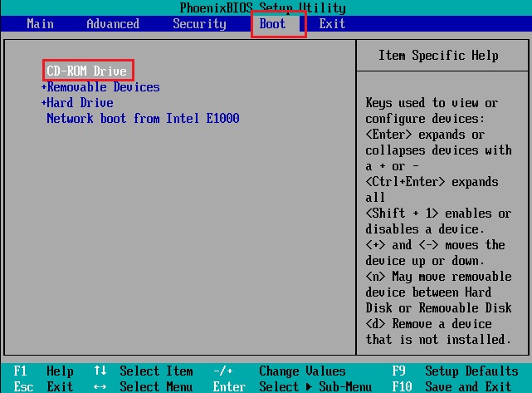Click help line '<+> and <-> moves the'
This screenshot has height=393, width=532.
click(x=435, y=245)
